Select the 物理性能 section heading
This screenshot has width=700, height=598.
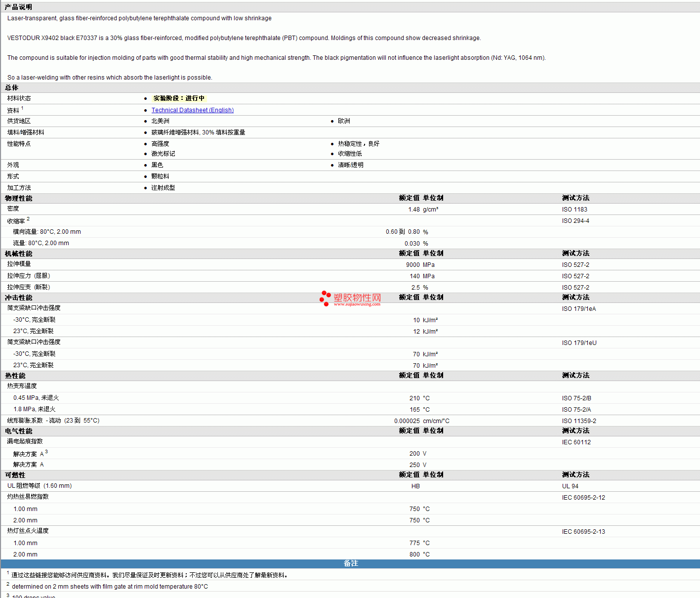[x=19, y=198]
